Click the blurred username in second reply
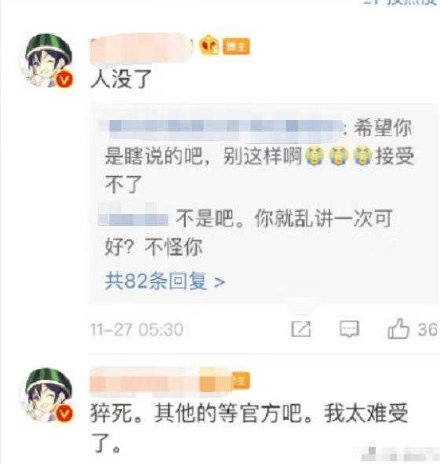This screenshot has width=440, height=464. [133, 215]
